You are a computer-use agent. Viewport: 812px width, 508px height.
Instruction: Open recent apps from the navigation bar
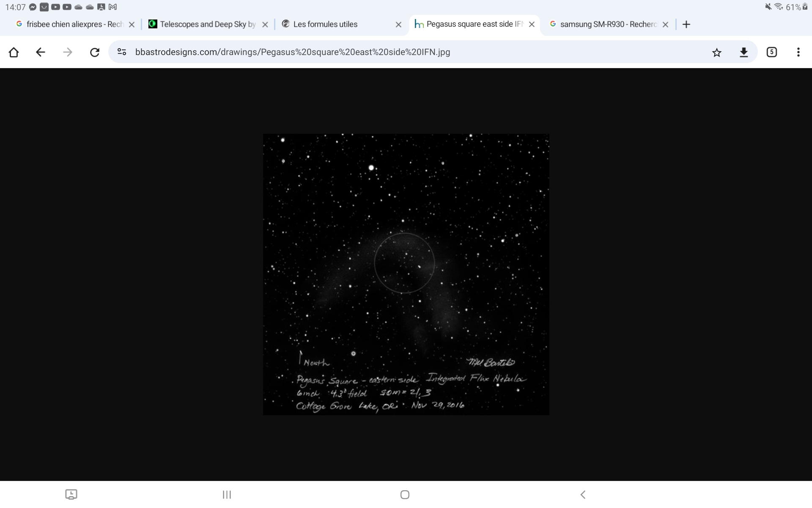coord(226,494)
